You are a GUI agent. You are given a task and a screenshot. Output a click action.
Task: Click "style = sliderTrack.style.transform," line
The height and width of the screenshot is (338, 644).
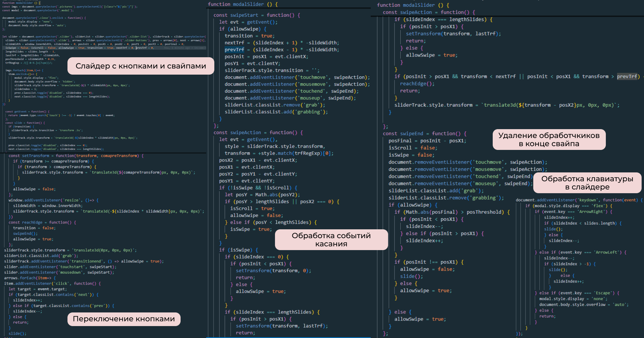[275, 146]
